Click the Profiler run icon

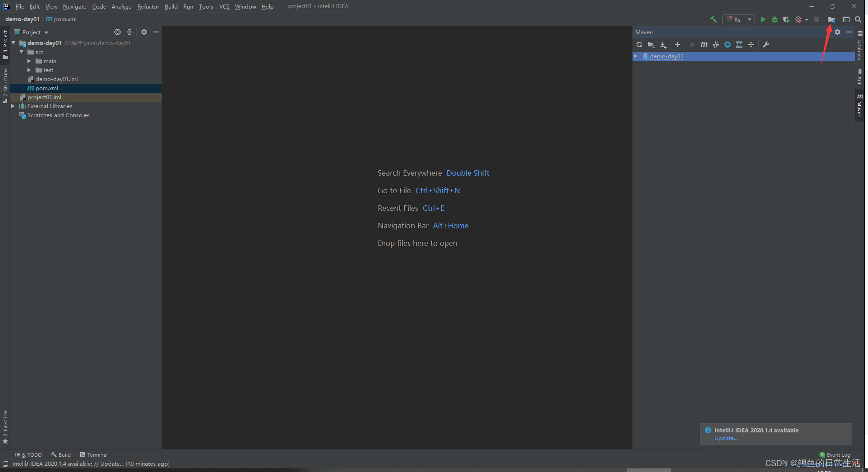pos(798,19)
